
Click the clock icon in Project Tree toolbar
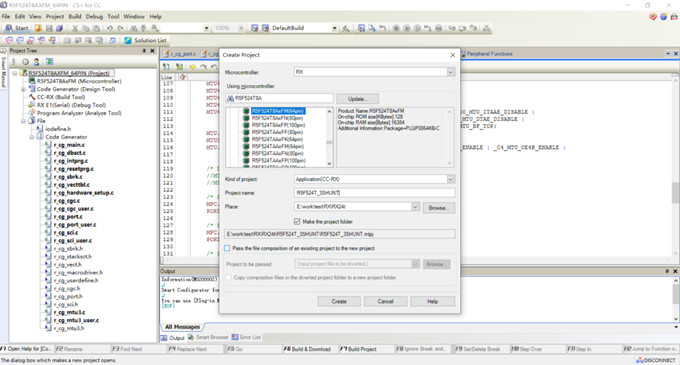(25, 62)
